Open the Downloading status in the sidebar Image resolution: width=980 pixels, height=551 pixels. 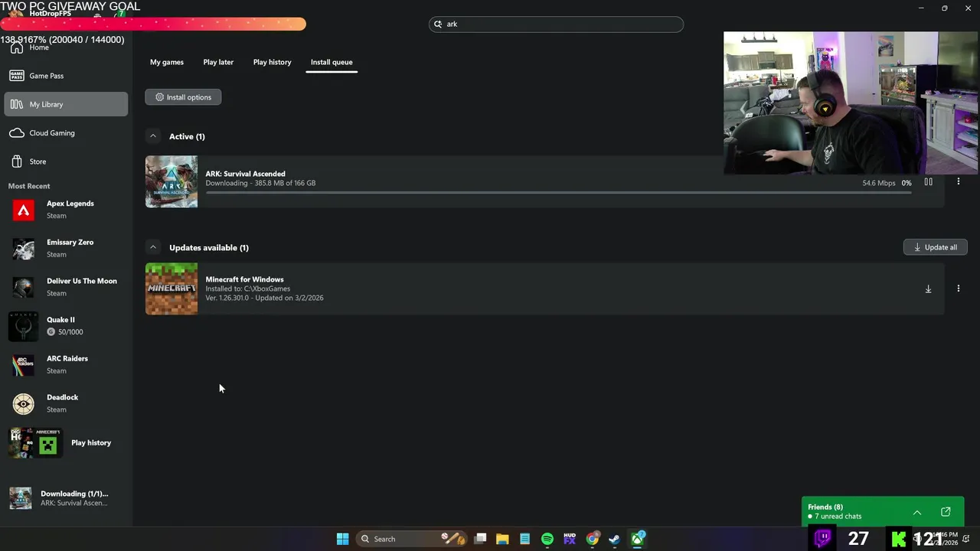(x=66, y=498)
